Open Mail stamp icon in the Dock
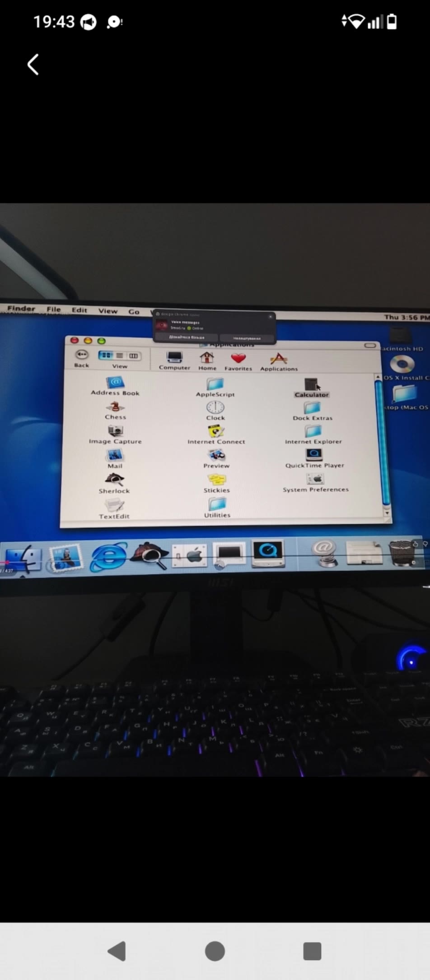Image resolution: width=430 pixels, height=980 pixels. 66,558
